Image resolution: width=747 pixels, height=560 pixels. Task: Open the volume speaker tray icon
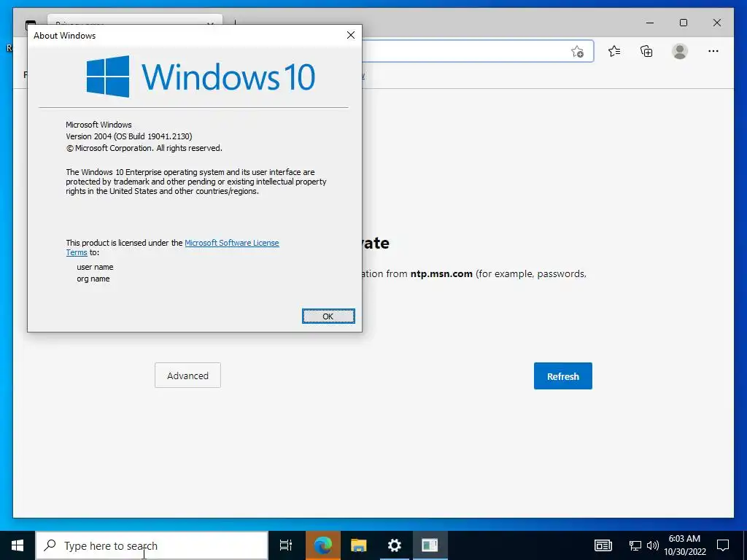(653, 545)
